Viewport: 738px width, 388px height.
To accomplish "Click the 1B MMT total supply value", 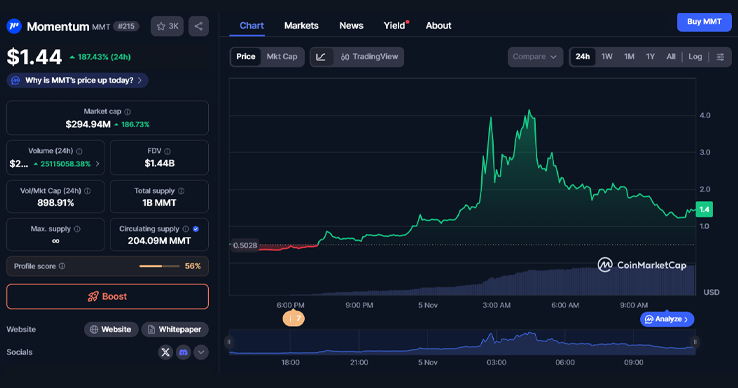I will coord(159,203).
